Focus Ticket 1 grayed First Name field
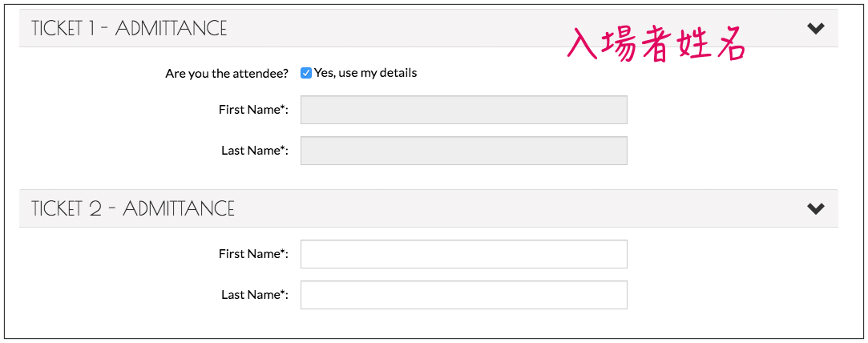This screenshot has width=868, height=343. pos(464,110)
